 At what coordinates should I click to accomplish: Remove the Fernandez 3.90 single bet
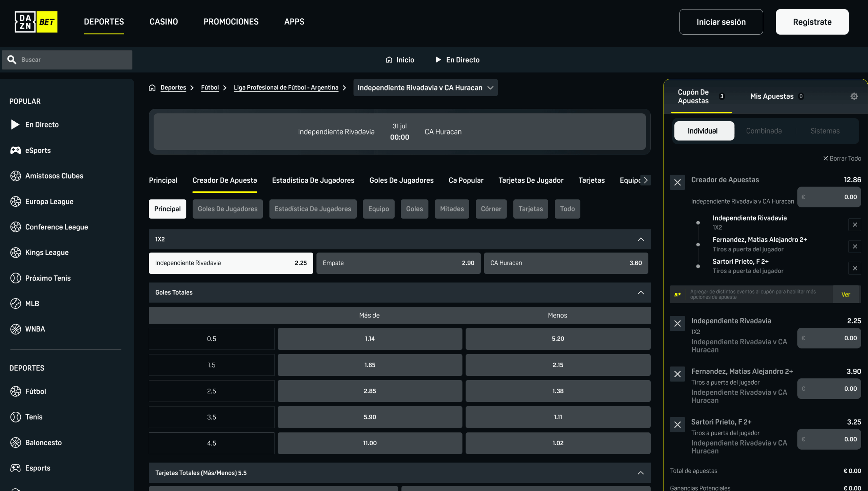(x=677, y=374)
